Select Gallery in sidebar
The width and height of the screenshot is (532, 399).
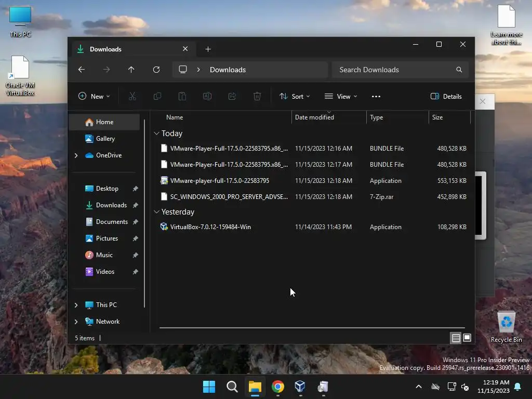click(104, 138)
